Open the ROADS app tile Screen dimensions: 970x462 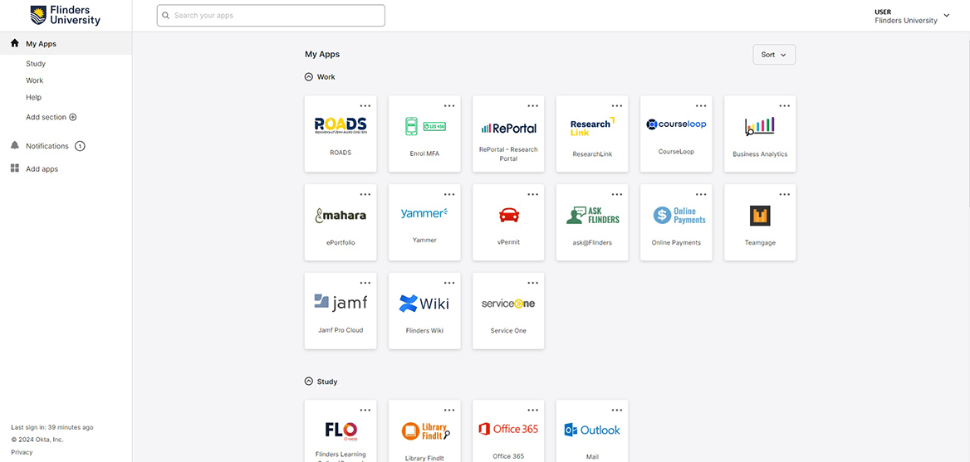point(340,134)
